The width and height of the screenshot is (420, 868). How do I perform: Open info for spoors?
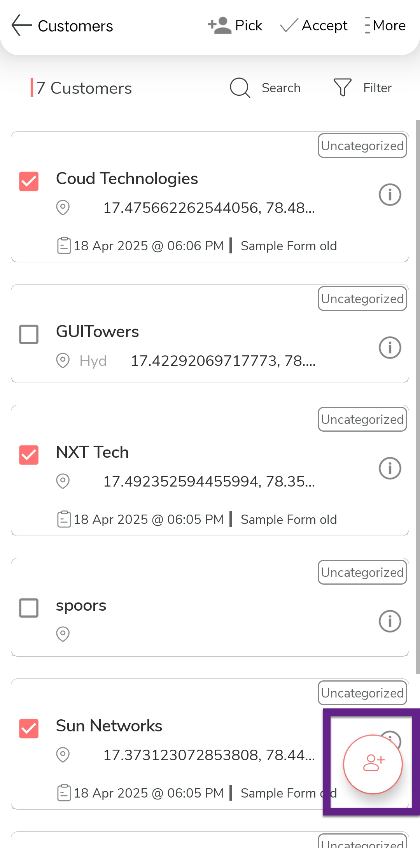390,621
